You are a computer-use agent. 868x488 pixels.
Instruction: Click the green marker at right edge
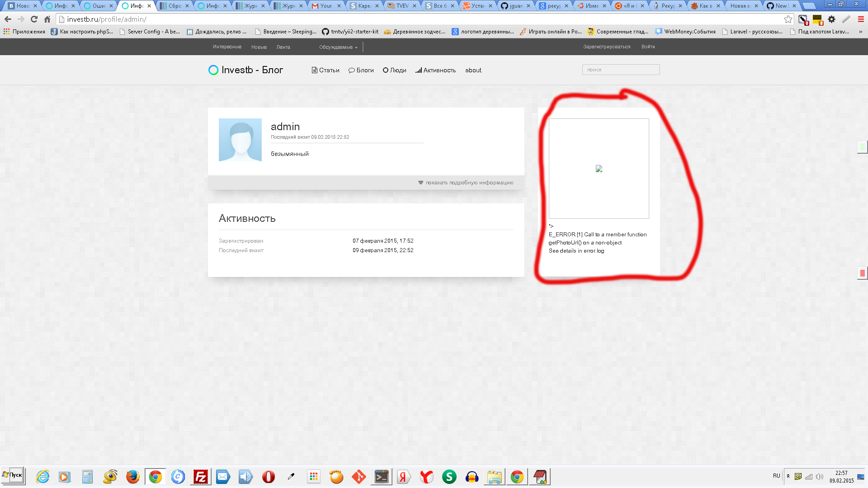[x=863, y=147]
